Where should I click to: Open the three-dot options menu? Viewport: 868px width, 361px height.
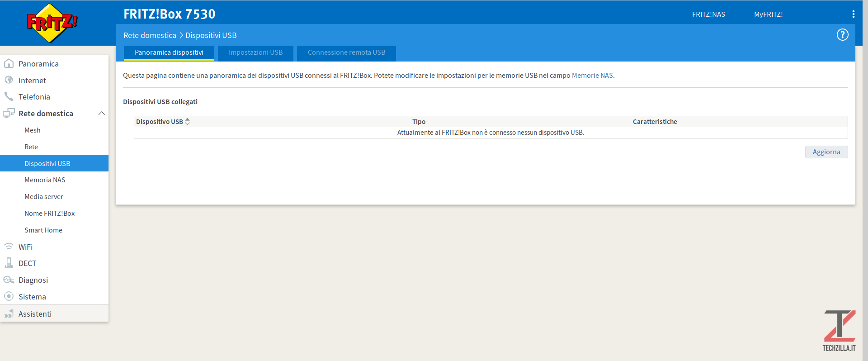853,14
